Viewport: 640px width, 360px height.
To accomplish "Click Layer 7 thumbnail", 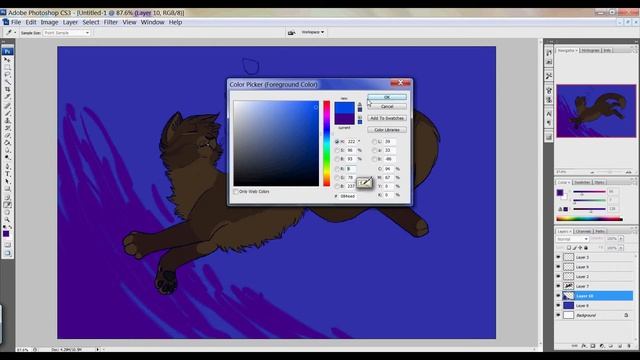I will click(x=569, y=286).
